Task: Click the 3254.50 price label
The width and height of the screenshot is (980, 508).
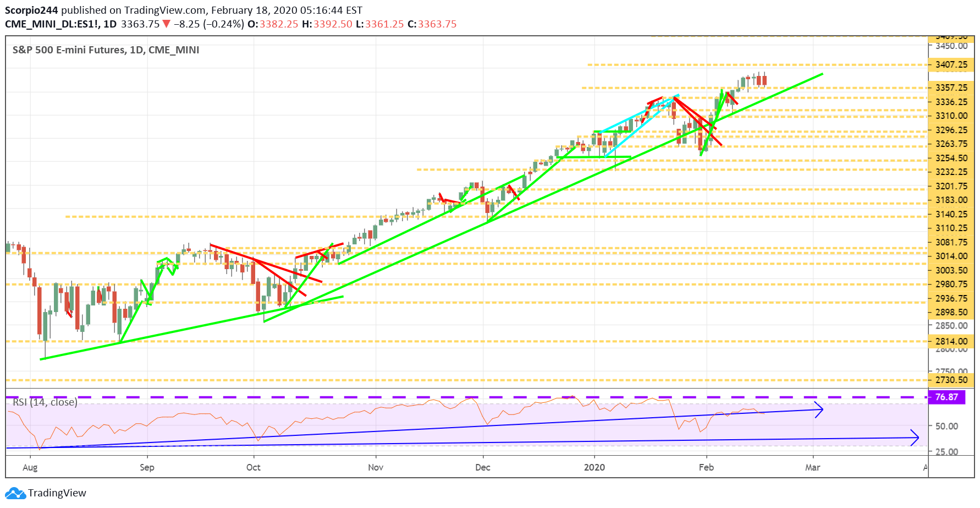Action: pyautogui.click(x=951, y=158)
